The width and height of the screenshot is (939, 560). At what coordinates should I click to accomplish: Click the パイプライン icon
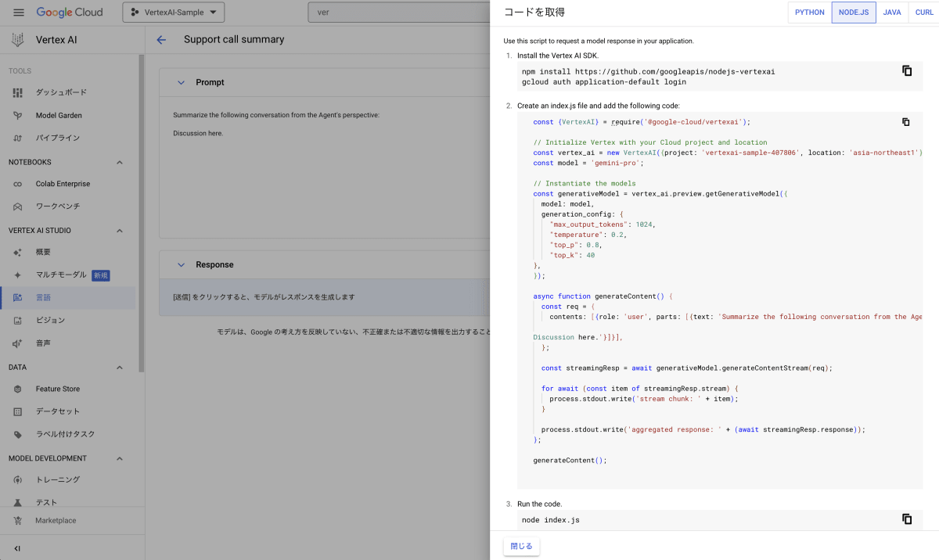pyautogui.click(x=18, y=138)
